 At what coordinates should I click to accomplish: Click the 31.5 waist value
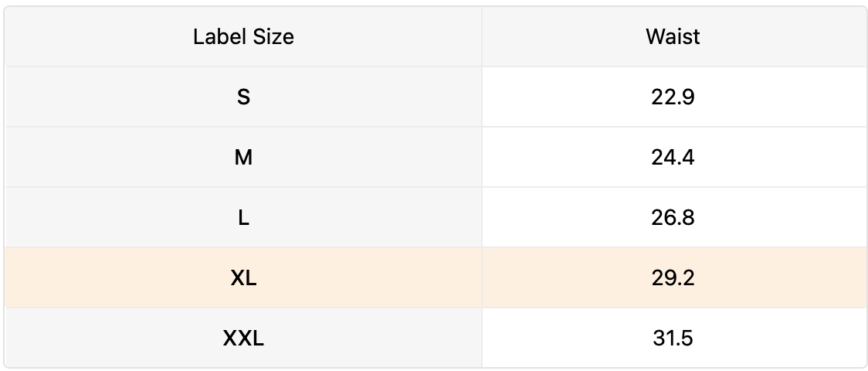coord(673,339)
